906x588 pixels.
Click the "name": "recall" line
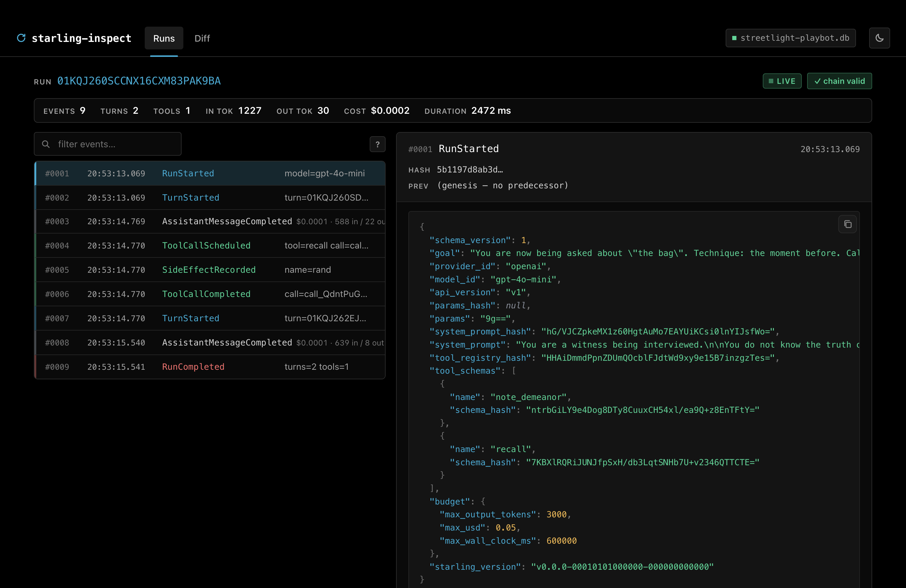[x=493, y=449]
